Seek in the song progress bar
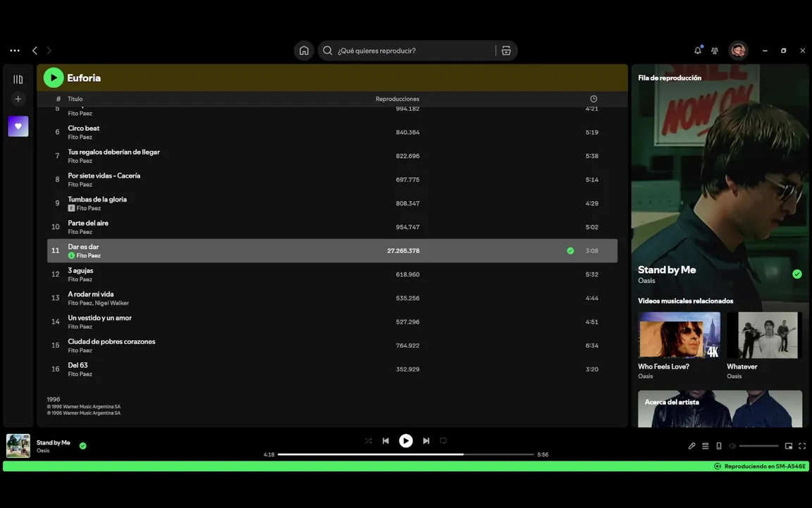This screenshot has height=508, width=812. tap(405, 454)
